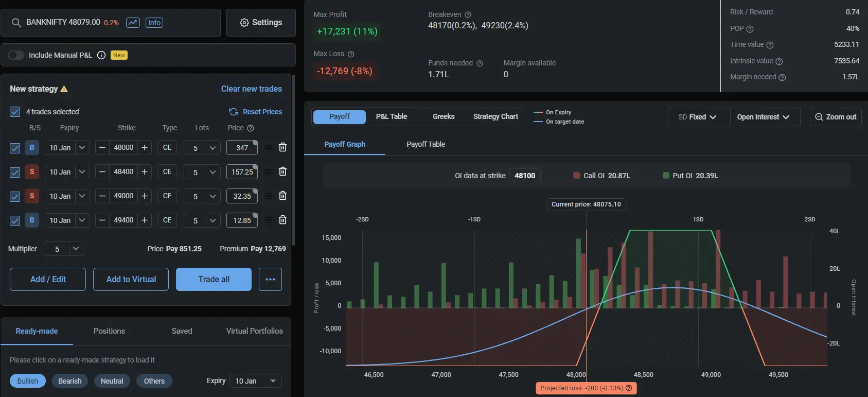Click the Price column help icon

tap(251, 128)
